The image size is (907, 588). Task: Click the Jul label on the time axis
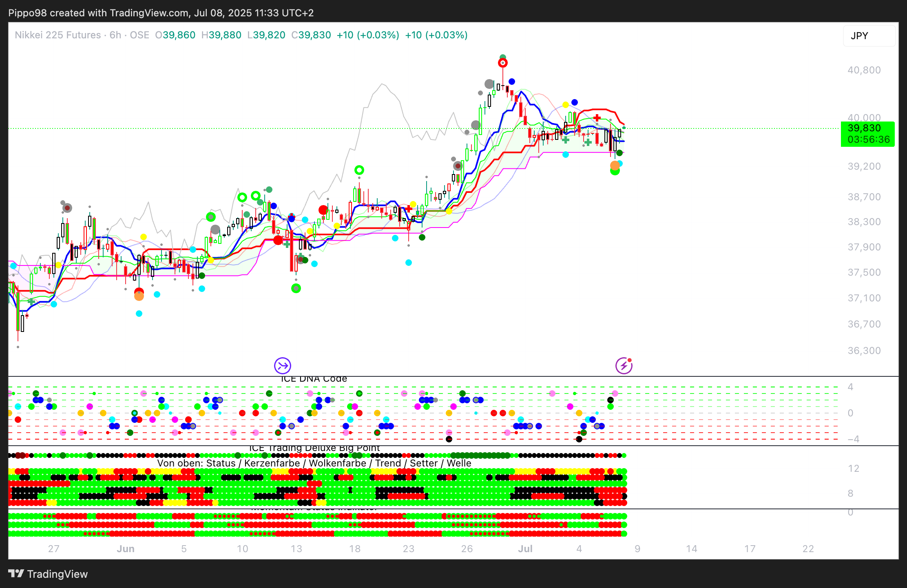coord(525,549)
